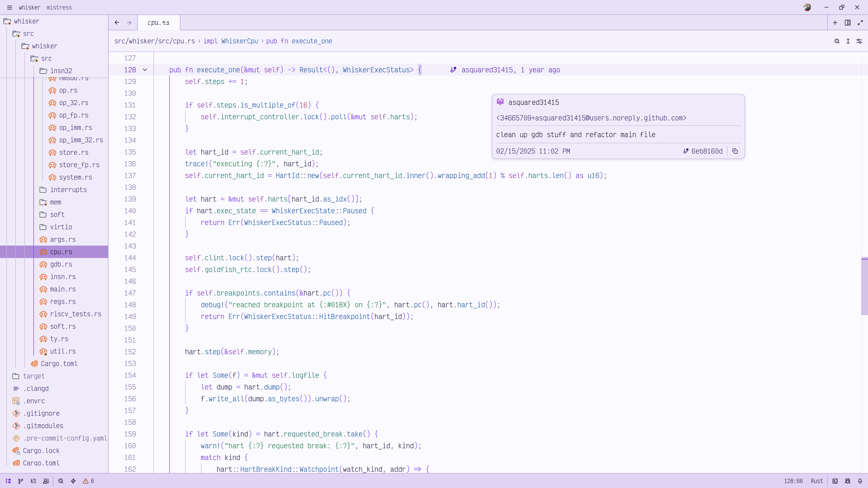The image size is (868, 488).
Task: Go back in navigation history
Action: pyautogui.click(x=117, y=23)
